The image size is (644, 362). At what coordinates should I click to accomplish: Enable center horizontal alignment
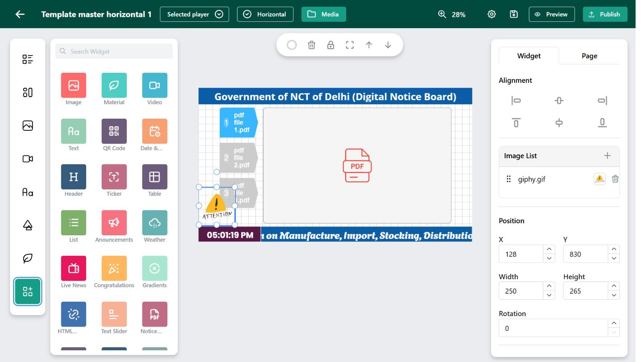coord(559,101)
